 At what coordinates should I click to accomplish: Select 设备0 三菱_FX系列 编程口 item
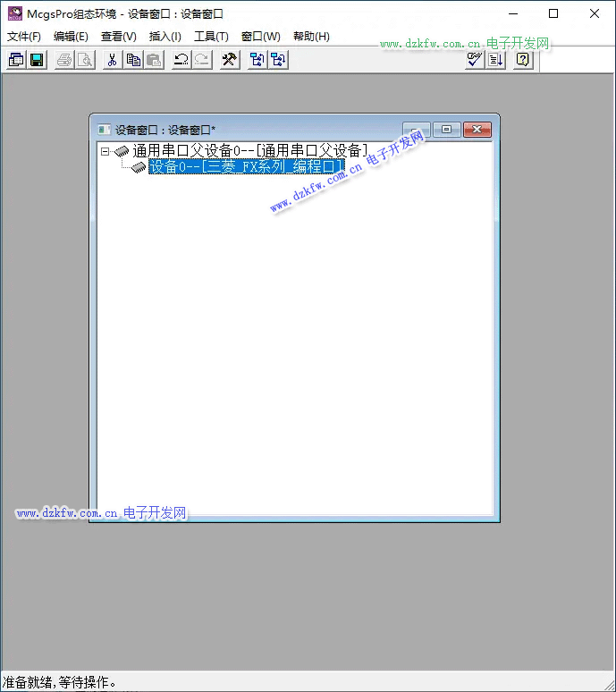pos(246,167)
